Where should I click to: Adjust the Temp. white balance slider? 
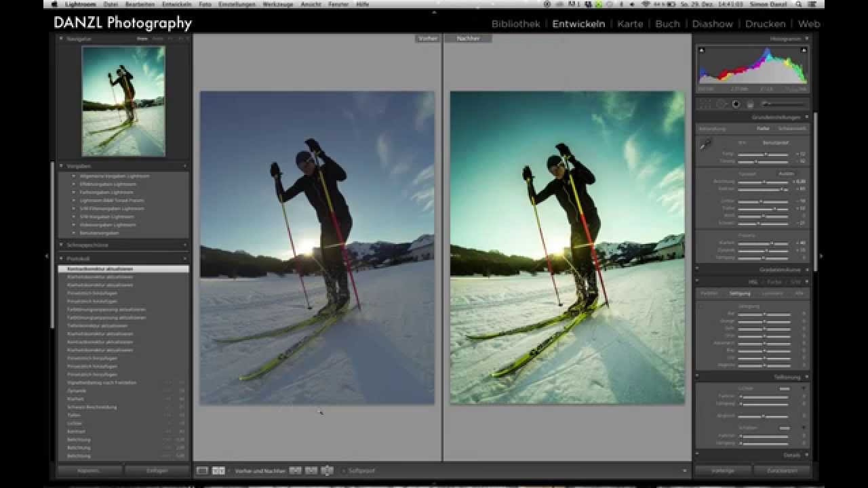764,154
